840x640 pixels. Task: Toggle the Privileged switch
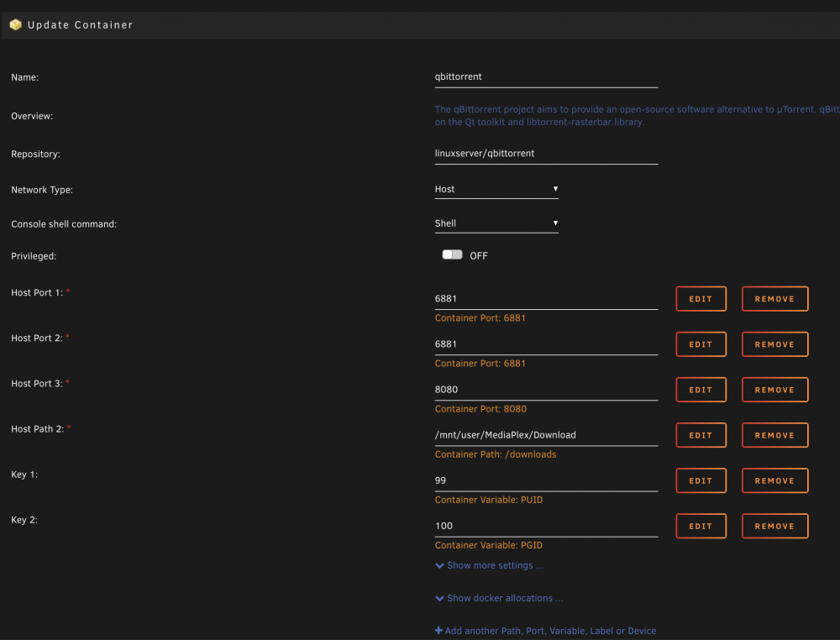452,254
